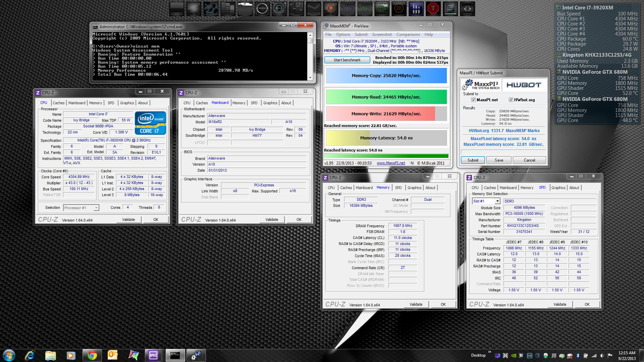
Task: Toggle the HWbot.org submit checkbox
Action: click(511, 100)
